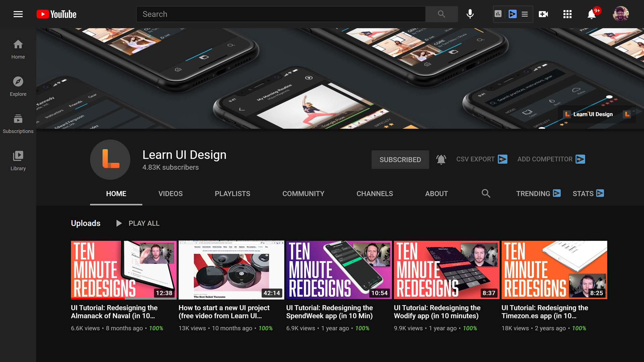Switch to the COMMUNITY tab
Image resolution: width=644 pixels, height=362 pixels.
point(303,194)
